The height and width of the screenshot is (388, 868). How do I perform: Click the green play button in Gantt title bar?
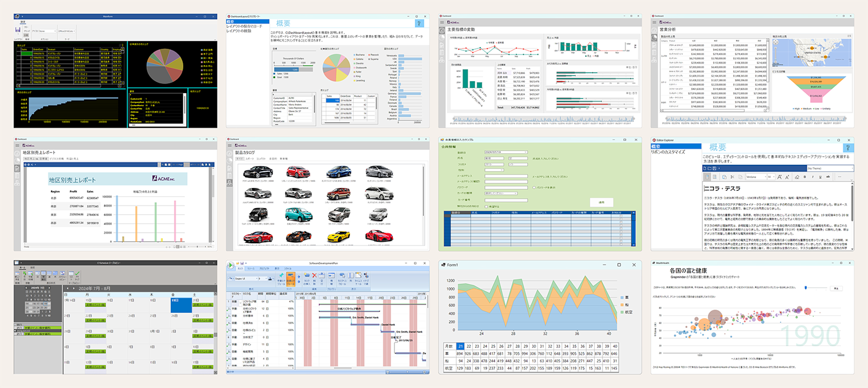[231, 265]
